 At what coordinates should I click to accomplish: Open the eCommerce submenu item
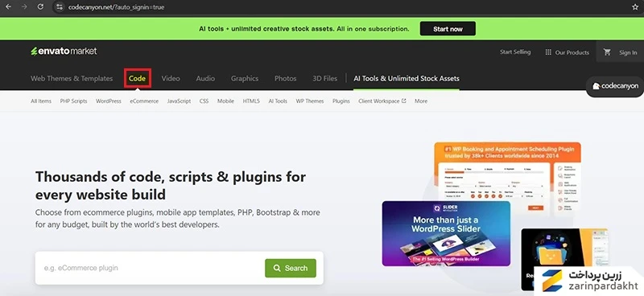[144, 101]
